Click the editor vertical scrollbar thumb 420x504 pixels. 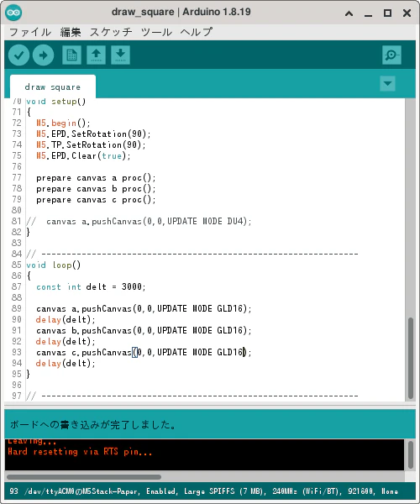click(411, 358)
